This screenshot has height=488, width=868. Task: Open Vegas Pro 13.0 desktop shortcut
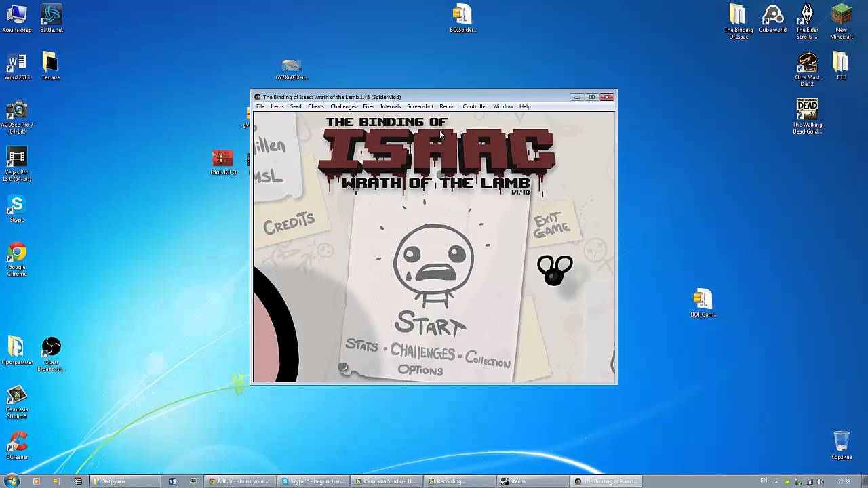[17, 164]
